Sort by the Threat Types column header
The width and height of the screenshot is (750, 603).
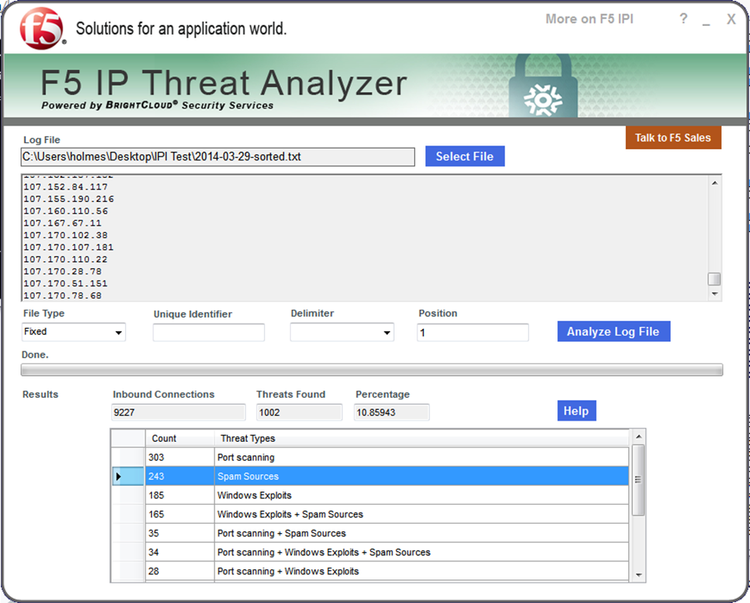tap(421, 439)
